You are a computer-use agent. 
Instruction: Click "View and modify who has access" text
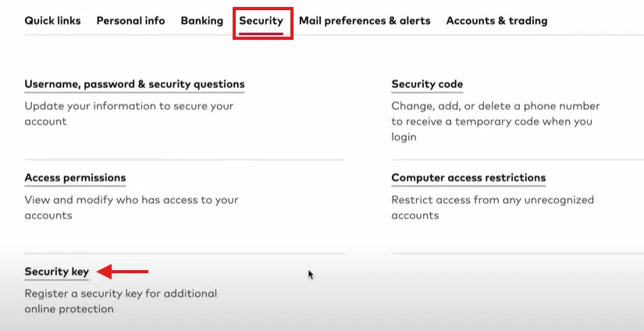[x=131, y=200]
